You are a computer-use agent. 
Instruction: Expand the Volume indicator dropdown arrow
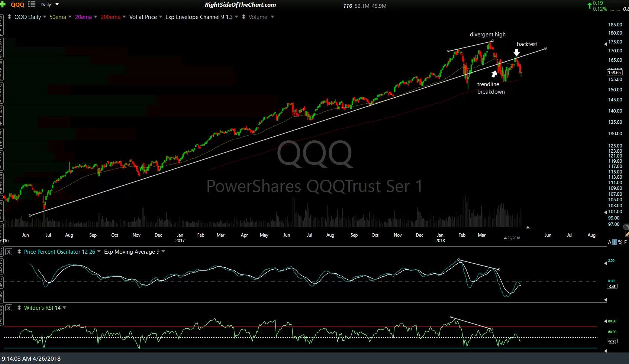click(272, 17)
